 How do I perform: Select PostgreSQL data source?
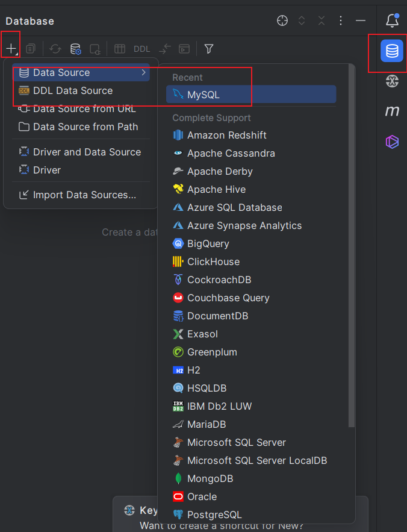pos(214,515)
